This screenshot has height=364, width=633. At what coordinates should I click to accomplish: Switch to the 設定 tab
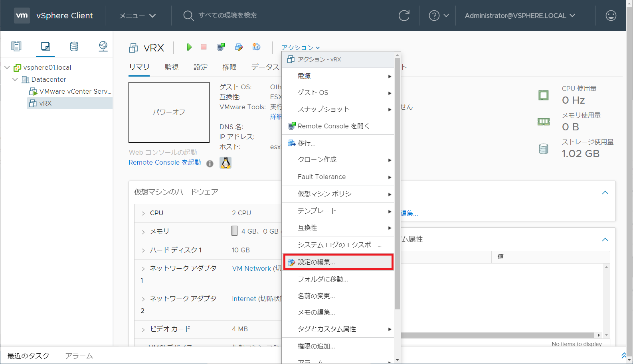(x=200, y=67)
